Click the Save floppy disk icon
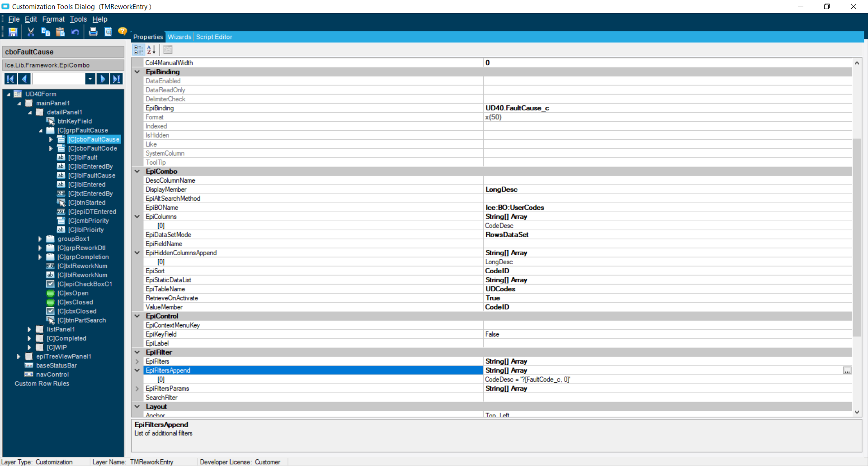868x466 pixels. pos(13,32)
